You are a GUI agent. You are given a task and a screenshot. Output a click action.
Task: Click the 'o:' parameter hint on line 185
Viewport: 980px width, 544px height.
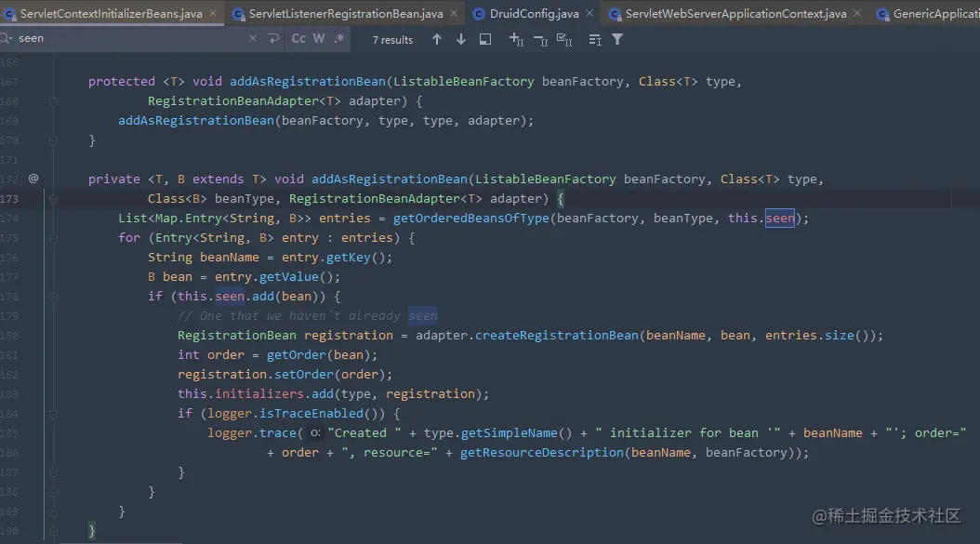315,432
